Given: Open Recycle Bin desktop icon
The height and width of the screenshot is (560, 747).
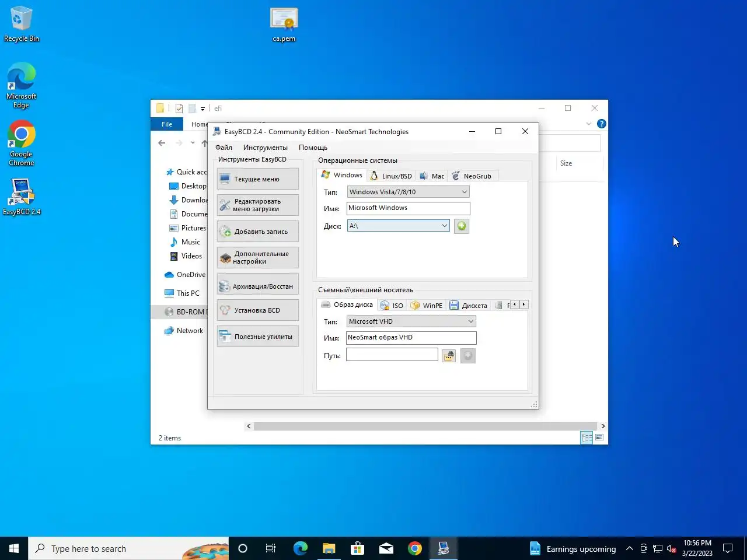Looking at the screenshot, I should [x=22, y=24].
